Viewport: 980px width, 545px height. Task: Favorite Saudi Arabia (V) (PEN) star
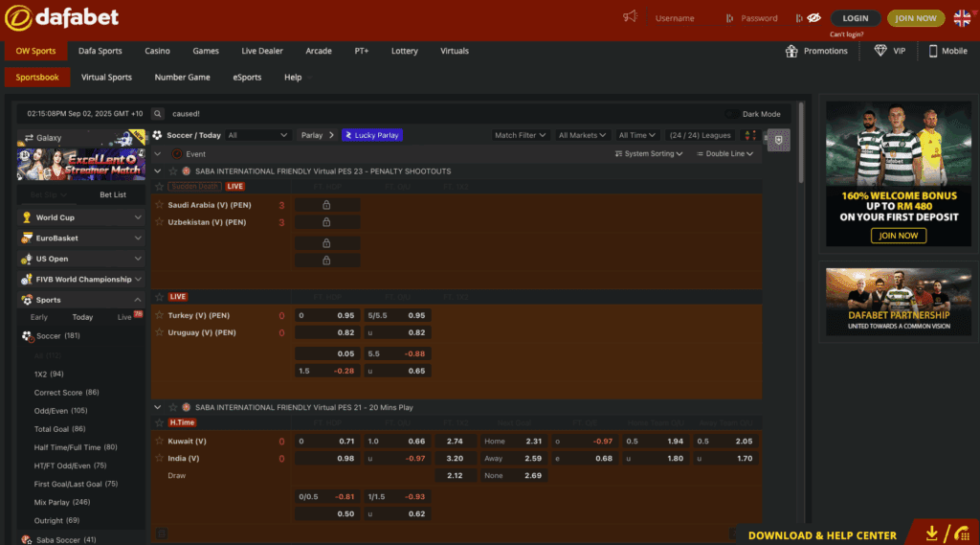point(160,205)
